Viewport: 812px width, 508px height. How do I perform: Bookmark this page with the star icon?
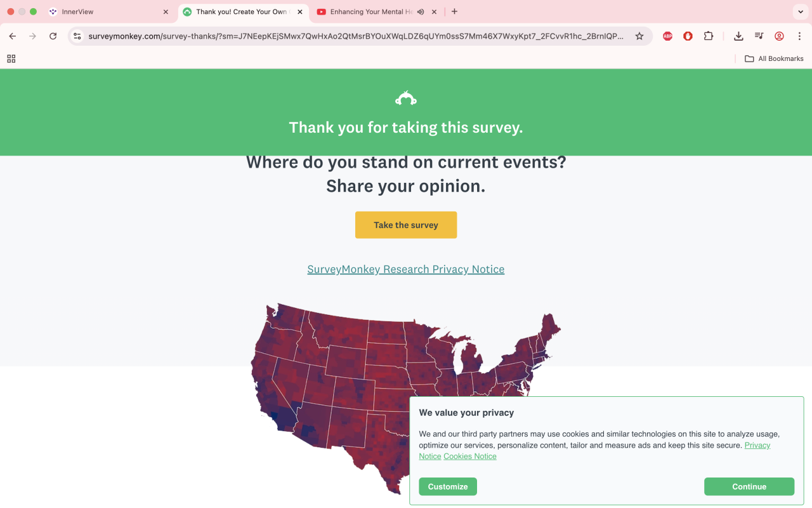click(639, 36)
